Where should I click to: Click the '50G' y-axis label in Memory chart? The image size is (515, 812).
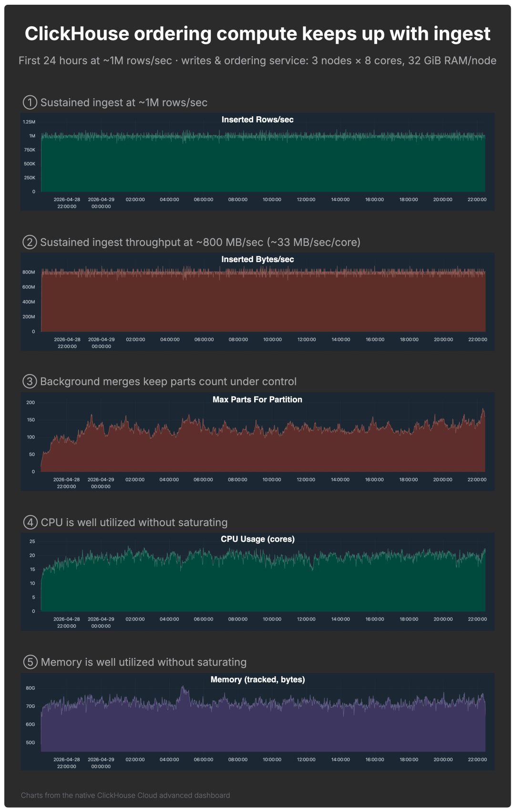pyautogui.click(x=31, y=742)
